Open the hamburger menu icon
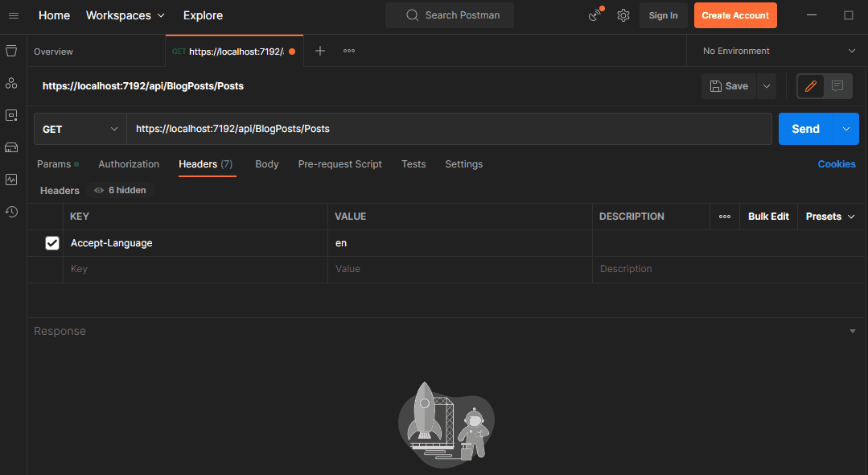 (14, 15)
